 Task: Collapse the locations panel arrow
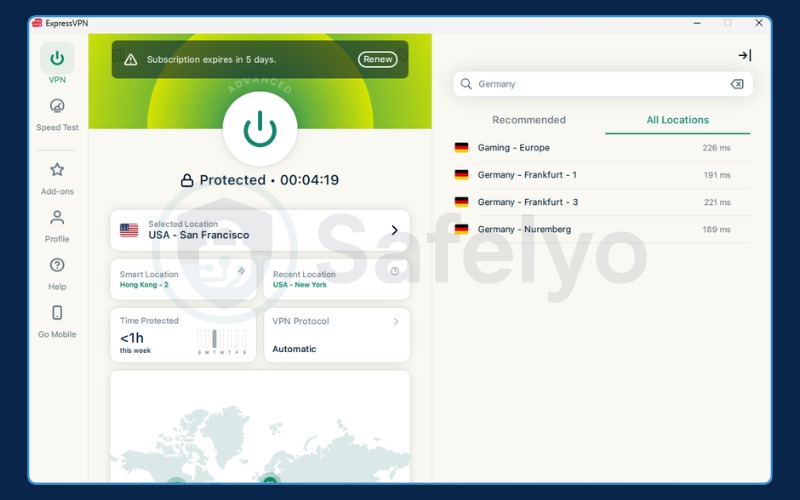(744, 56)
